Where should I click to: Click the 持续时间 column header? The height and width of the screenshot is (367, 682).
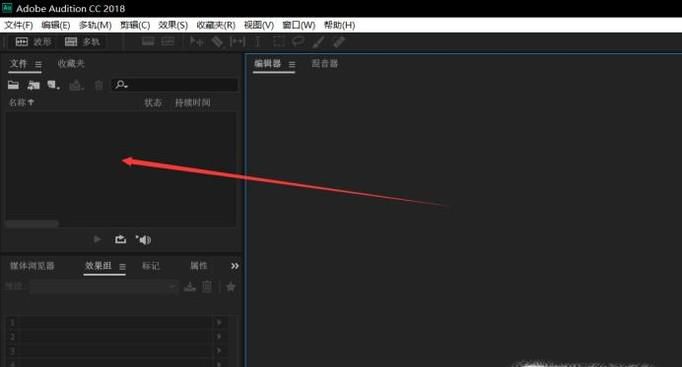coord(193,103)
